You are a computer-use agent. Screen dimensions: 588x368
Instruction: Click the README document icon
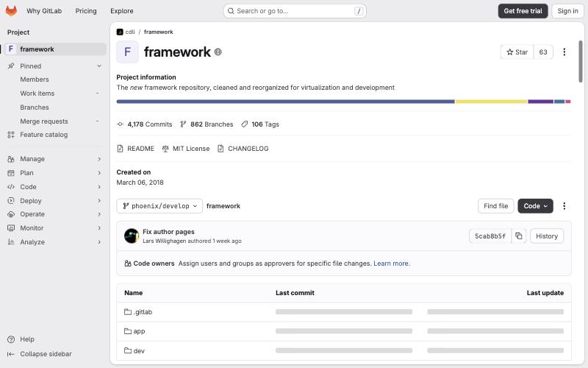coord(120,149)
